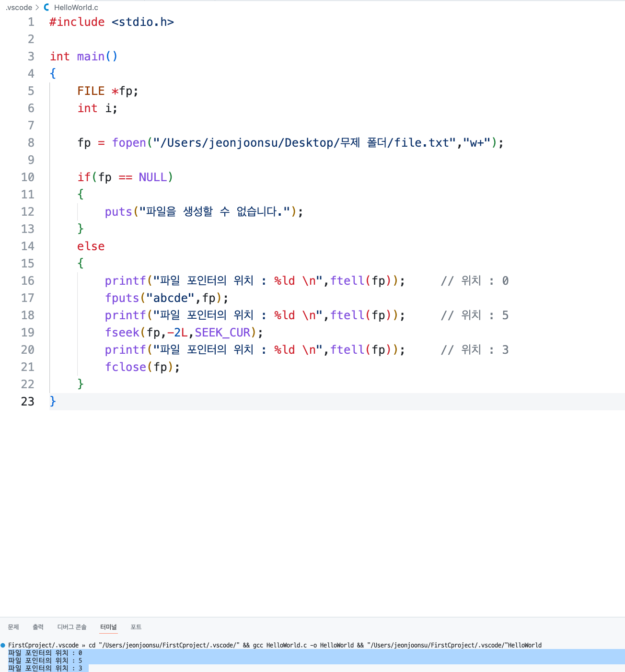625x672 pixels.
Task: Click the fclose function call
Action: 125,367
